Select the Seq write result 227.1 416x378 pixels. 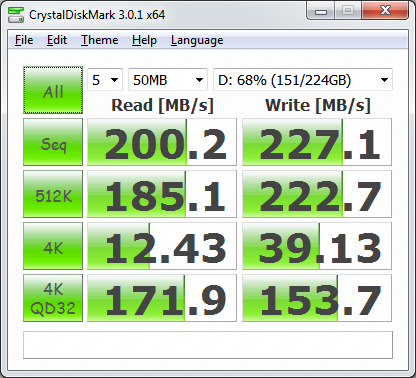pyautogui.click(x=317, y=142)
